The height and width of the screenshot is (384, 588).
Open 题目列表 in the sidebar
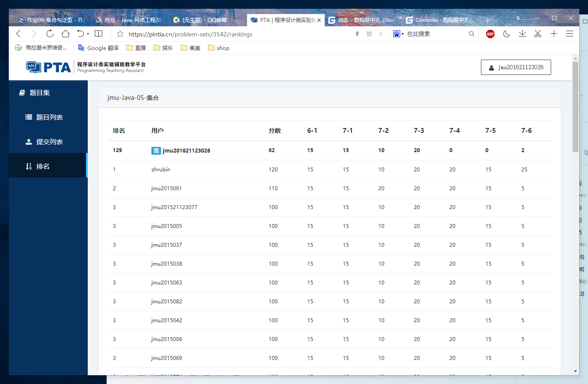[x=48, y=117]
